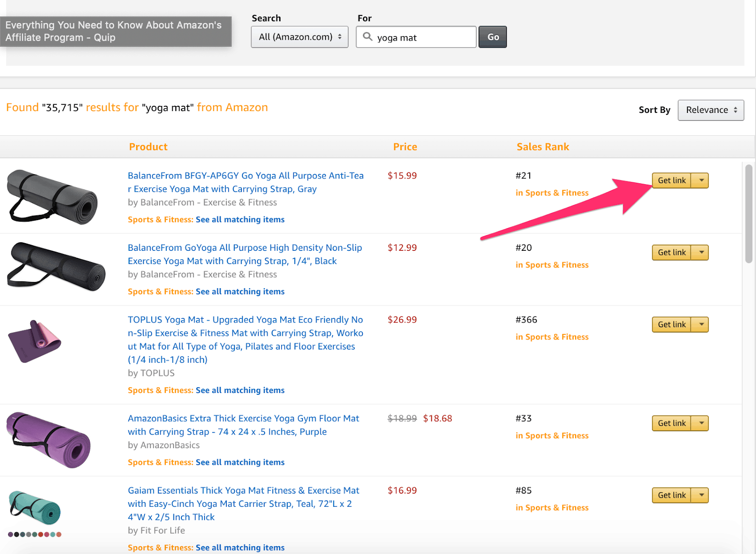Click Get link for the $15.99 gray yoga mat

(x=671, y=180)
